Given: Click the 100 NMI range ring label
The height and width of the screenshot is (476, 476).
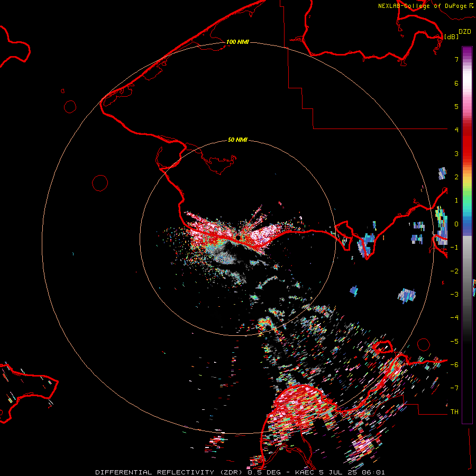Looking at the screenshot, I should [x=237, y=42].
